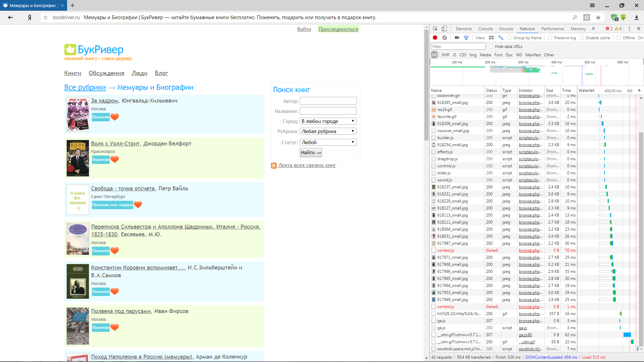Image resolution: width=644 pixels, height=362 pixels.
Task: Expand more DevTools tabs chevron
Action: tap(593, 29)
